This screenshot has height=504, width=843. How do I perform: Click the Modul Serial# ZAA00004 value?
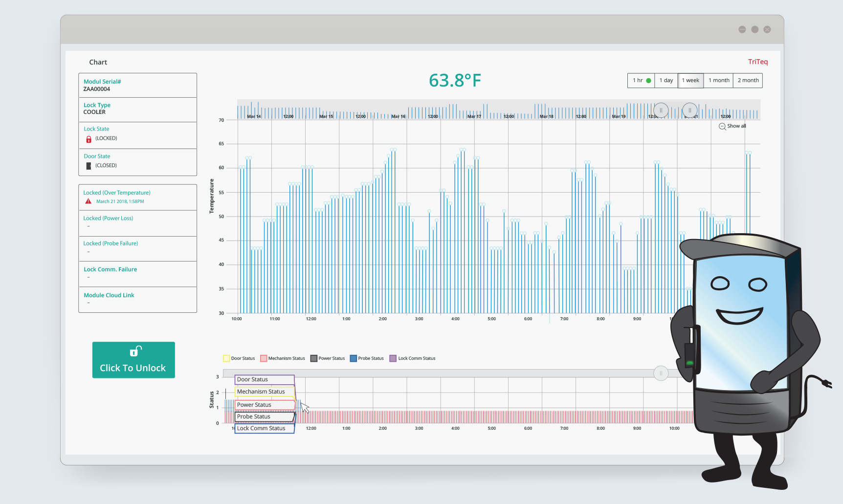tap(97, 89)
